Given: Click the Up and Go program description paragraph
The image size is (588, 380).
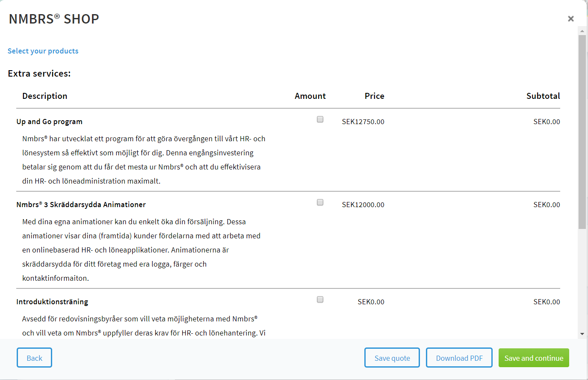Looking at the screenshot, I should (144, 160).
